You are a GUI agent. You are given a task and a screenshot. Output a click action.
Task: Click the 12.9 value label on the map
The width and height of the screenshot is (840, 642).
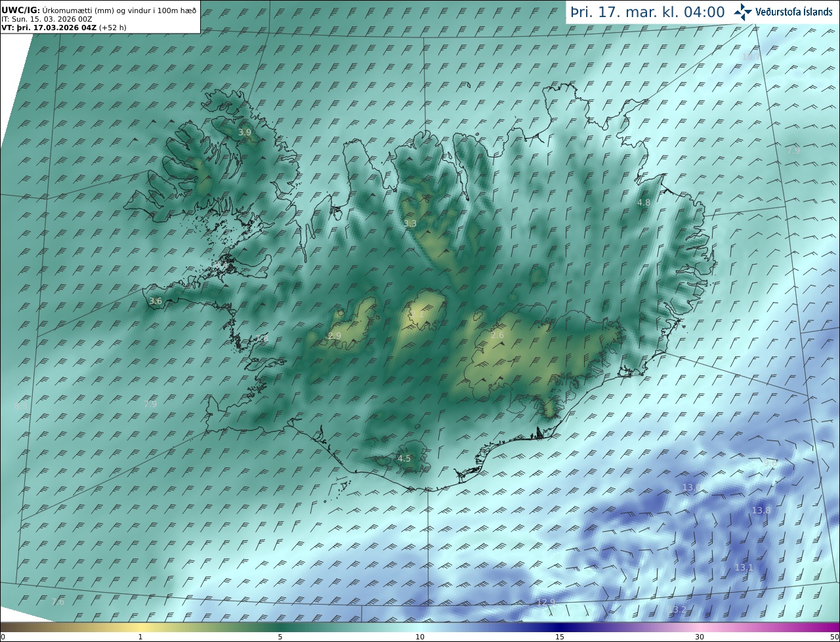(x=546, y=603)
